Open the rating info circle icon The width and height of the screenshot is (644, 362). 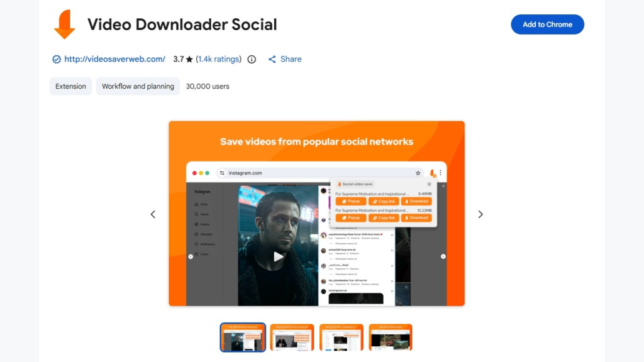click(252, 59)
